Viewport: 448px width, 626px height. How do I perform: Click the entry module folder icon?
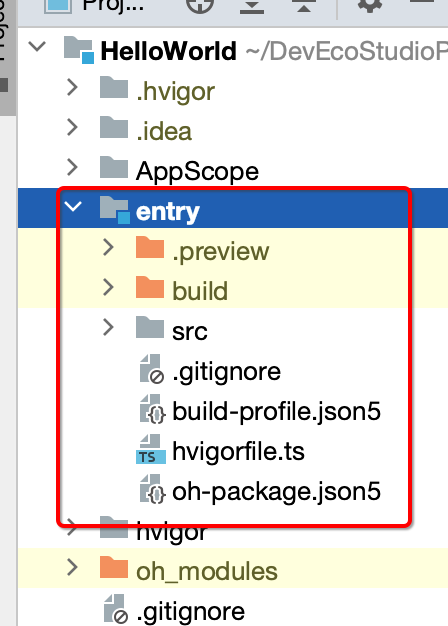click(x=115, y=209)
